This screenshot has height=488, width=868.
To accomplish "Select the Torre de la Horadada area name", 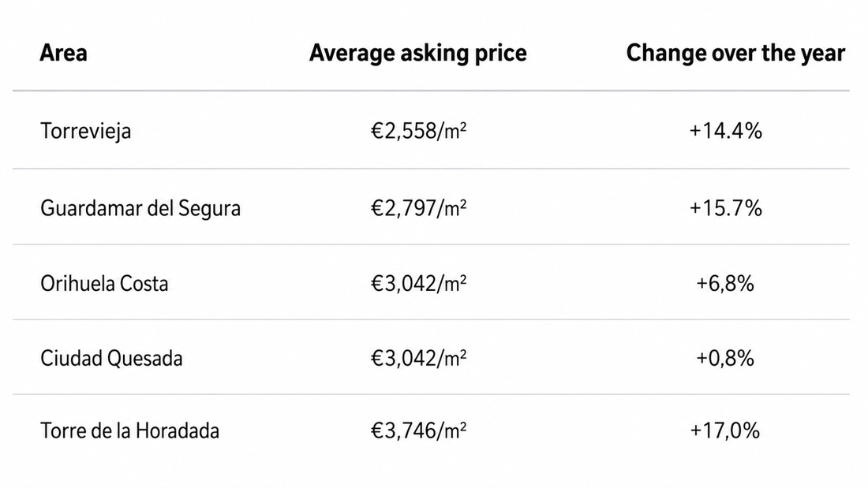I will click(x=129, y=431).
